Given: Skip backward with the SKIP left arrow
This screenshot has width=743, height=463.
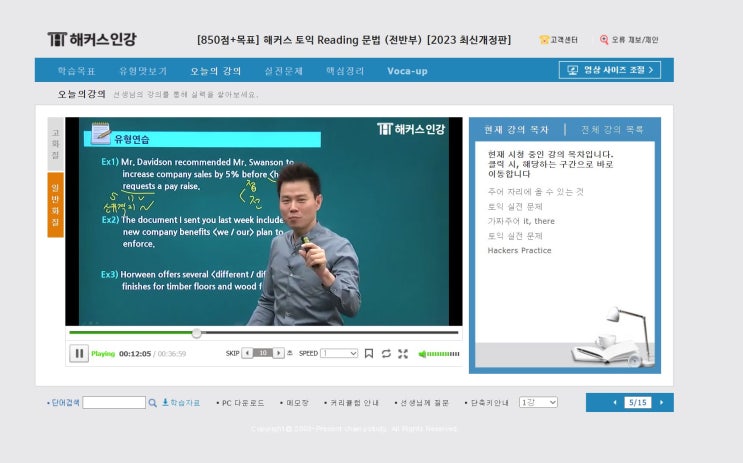Looking at the screenshot, I should click(247, 353).
